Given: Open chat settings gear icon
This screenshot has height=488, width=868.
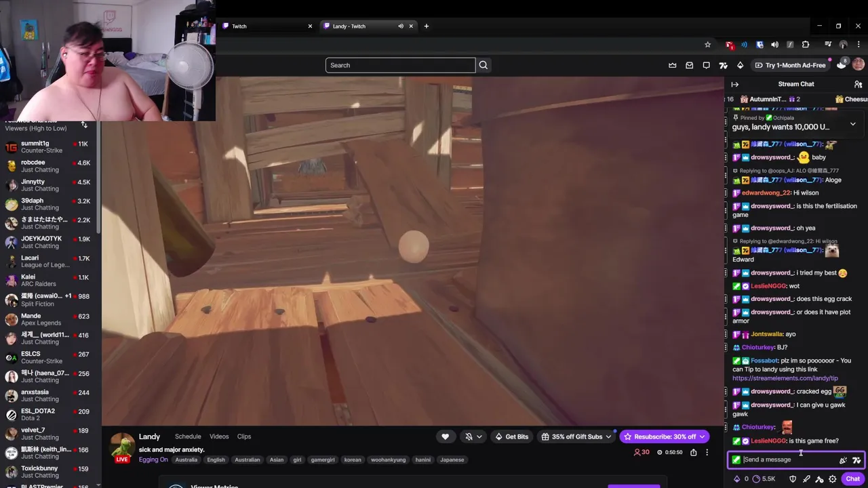Looking at the screenshot, I should coord(833,479).
